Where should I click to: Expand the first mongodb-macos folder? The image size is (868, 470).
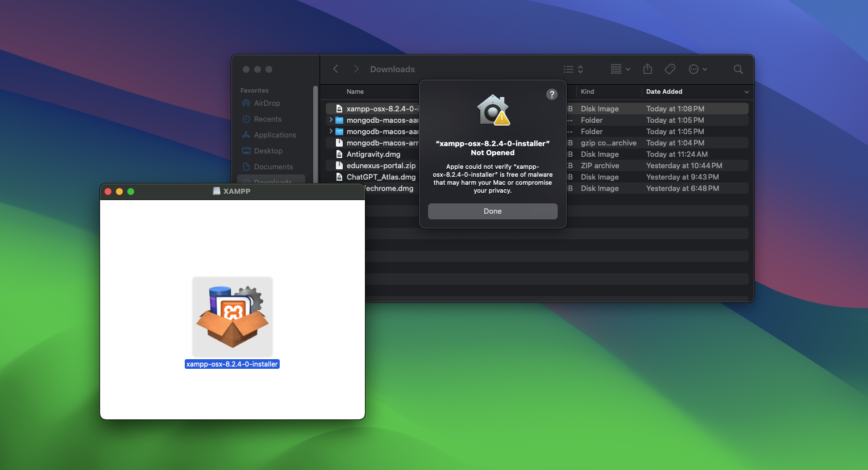[331, 120]
